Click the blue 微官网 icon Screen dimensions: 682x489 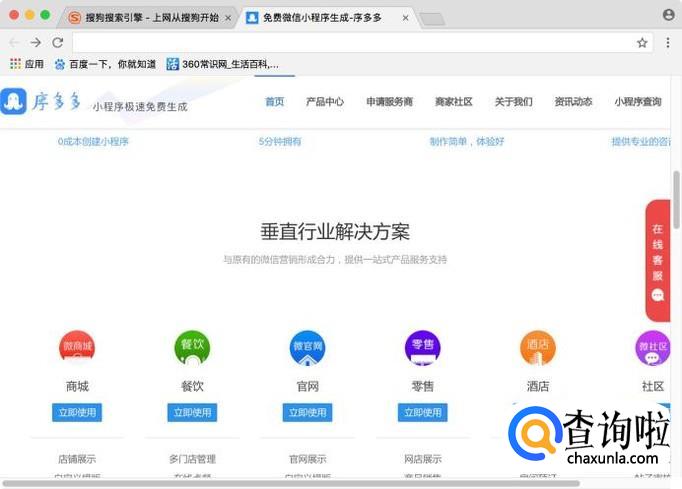pos(308,348)
